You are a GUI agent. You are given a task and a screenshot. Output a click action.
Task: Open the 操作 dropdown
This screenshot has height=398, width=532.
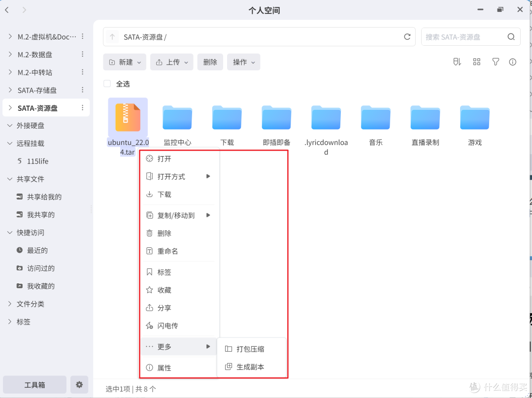(244, 62)
